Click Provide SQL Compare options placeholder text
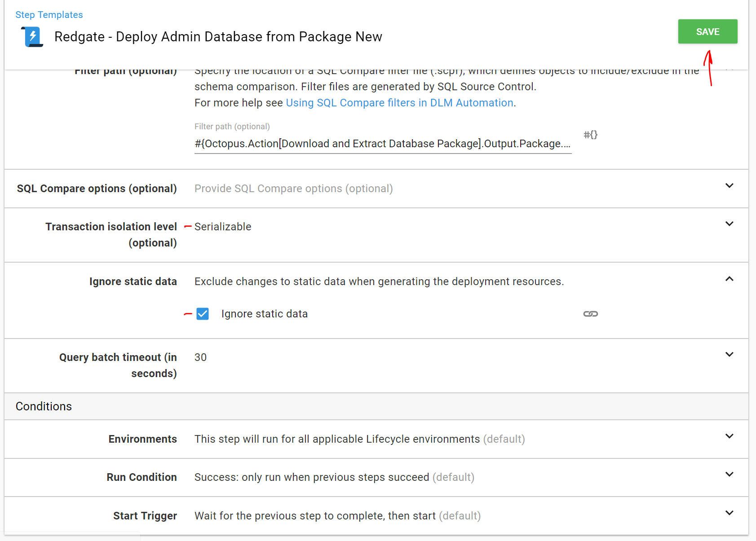Viewport: 756px width, 541px height. point(293,189)
